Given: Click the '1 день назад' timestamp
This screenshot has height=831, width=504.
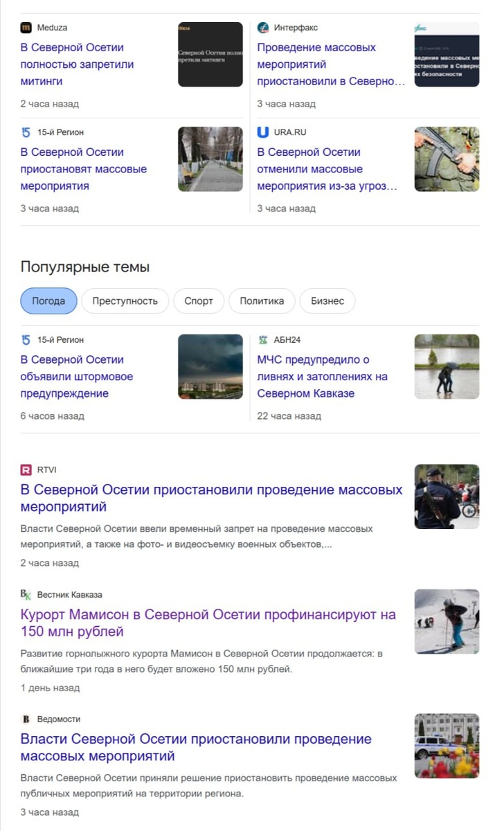Looking at the screenshot, I should pyautogui.click(x=50, y=688).
